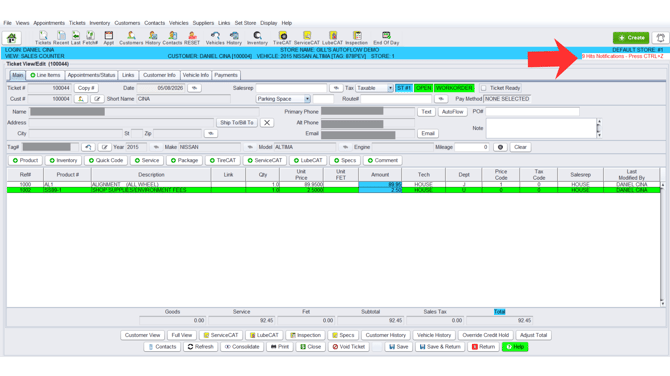Click arrow button beside Salesrep field
Viewport: 670px width, 376px height.
(x=336, y=88)
